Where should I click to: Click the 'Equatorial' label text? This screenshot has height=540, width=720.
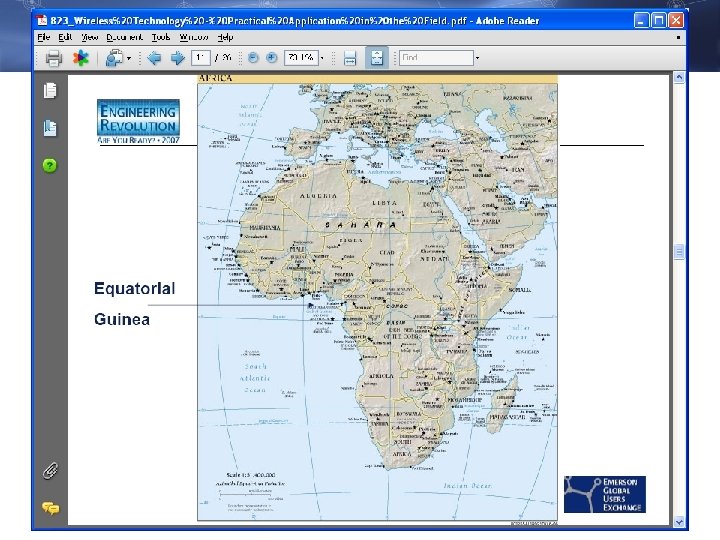point(135,288)
